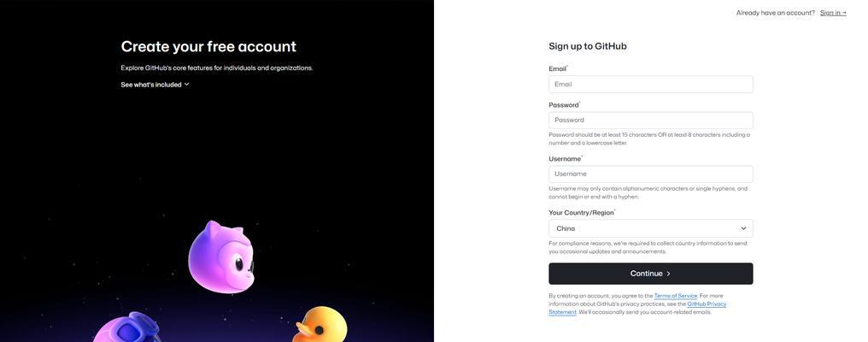
Task: Click the Your Country/Region label
Action: click(x=581, y=212)
